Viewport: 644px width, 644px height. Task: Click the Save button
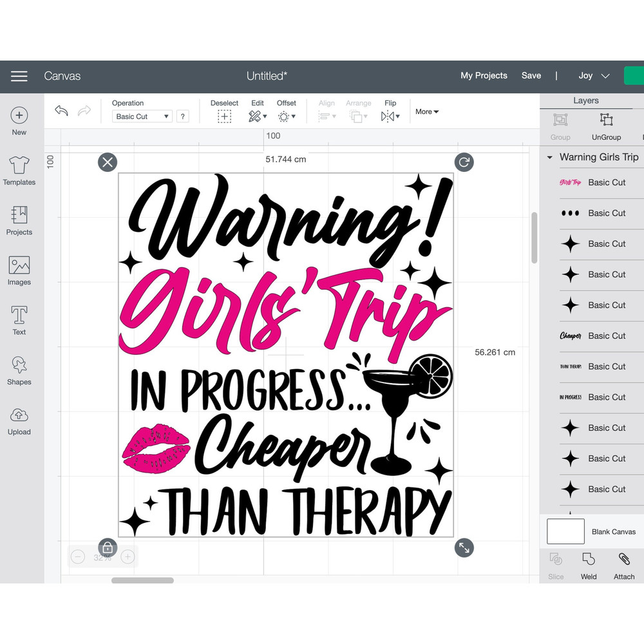tap(531, 75)
